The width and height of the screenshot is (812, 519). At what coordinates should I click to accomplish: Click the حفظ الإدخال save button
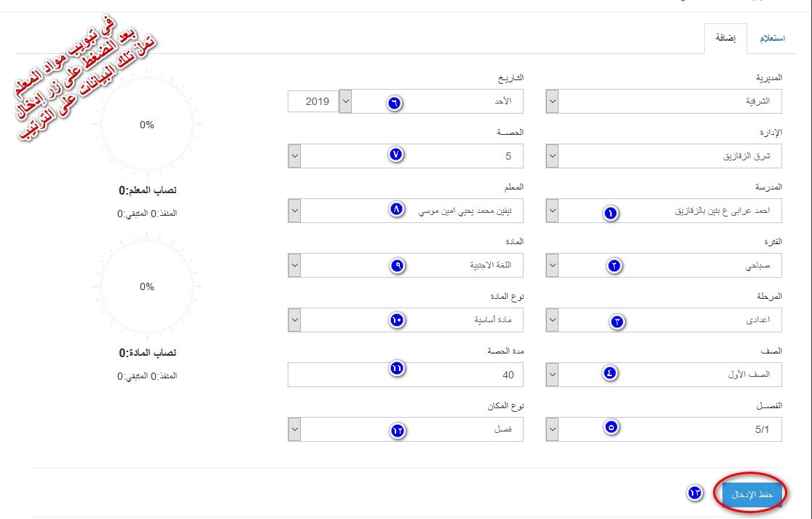click(752, 495)
